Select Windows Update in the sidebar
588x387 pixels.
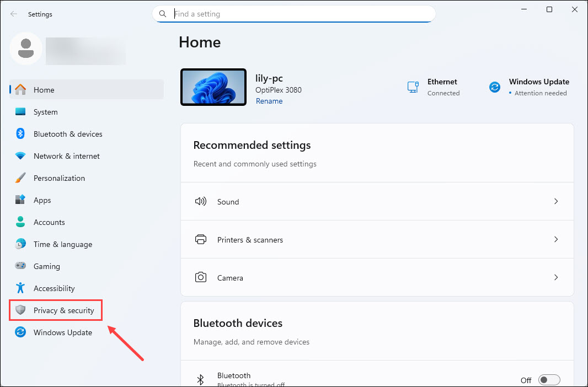[62, 332]
